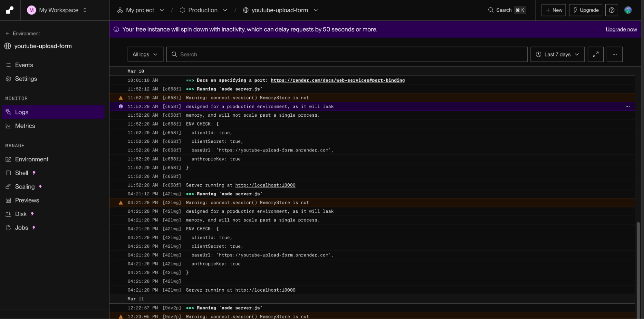Click the Upgrade now link in banner

(621, 29)
